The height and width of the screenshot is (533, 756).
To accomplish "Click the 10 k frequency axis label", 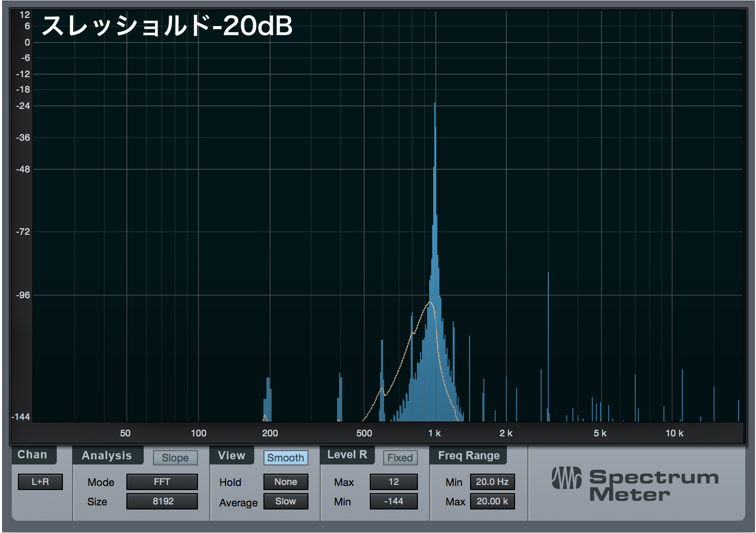I will (674, 433).
